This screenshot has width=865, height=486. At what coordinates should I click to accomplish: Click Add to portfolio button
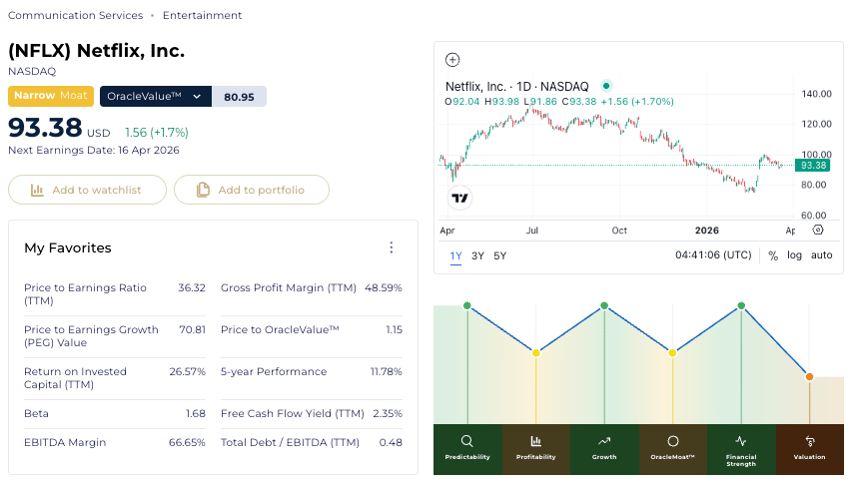(252, 190)
